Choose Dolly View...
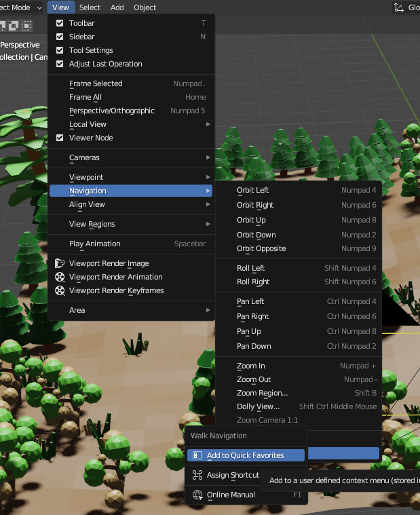The height and width of the screenshot is (515, 420). click(x=299, y=406)
